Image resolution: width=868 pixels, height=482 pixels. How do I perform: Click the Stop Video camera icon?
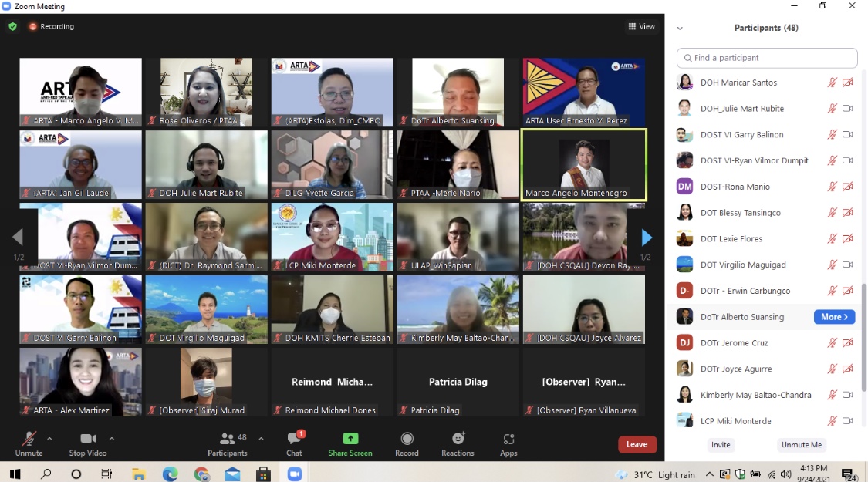[88, 439]
